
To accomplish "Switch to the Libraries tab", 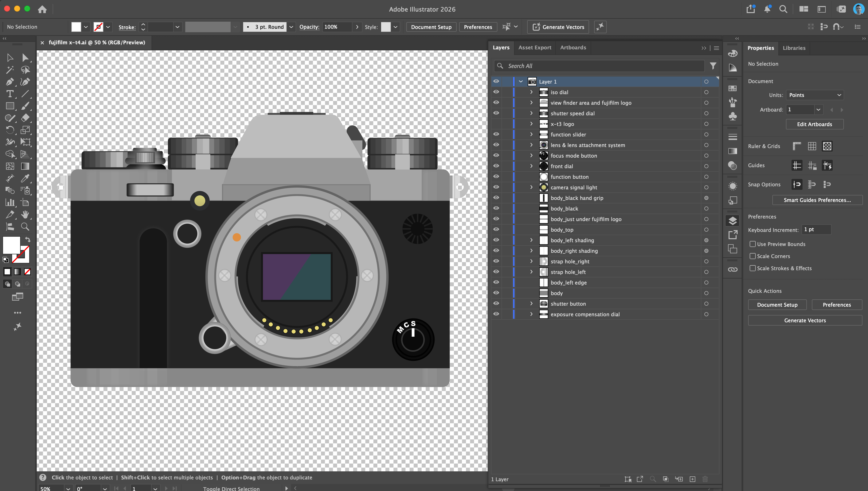I will pyautogui.click(x=794, y=48).
